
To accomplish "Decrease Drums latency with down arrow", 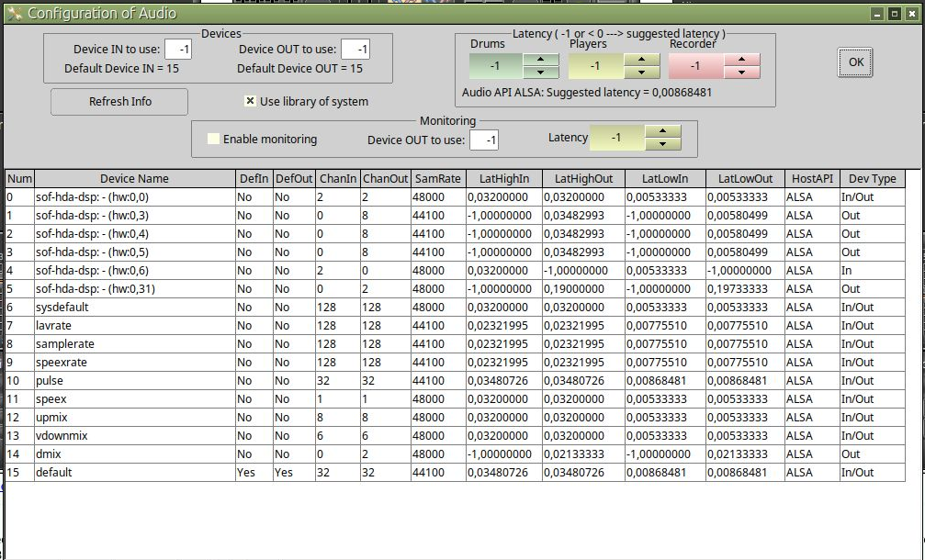I will click(x=541, y=73).
